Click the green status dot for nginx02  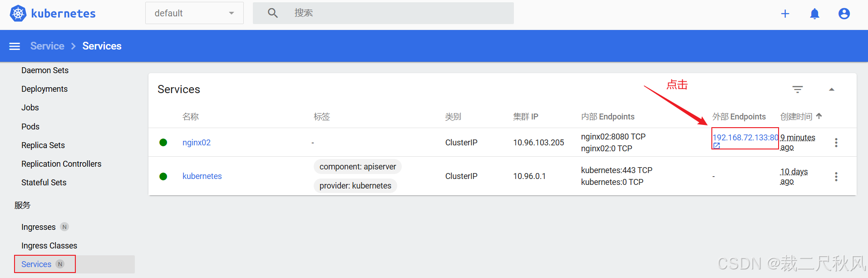(x=163, y=143)
